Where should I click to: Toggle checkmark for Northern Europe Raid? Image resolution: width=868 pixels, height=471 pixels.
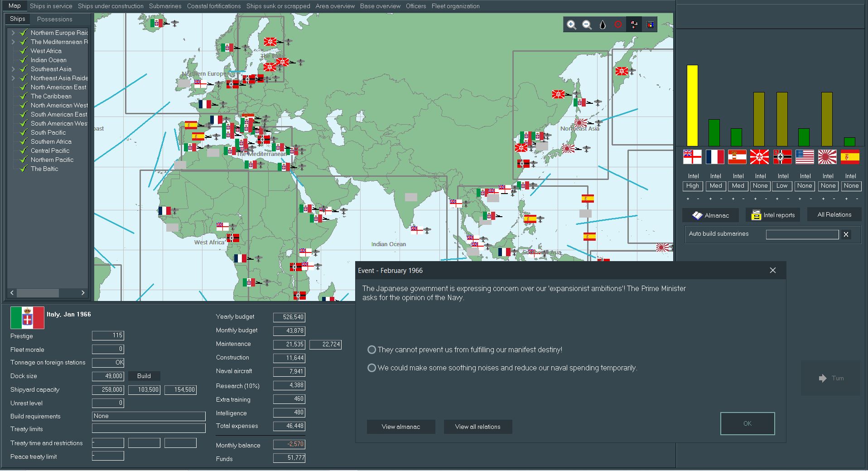click(x=24, y=33)
